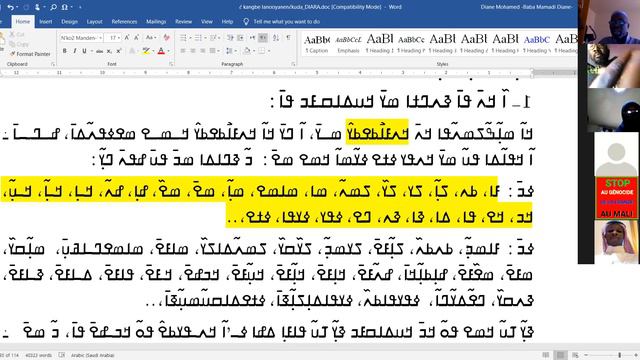
Task: Apply a multilevel list
Action: 213,38
